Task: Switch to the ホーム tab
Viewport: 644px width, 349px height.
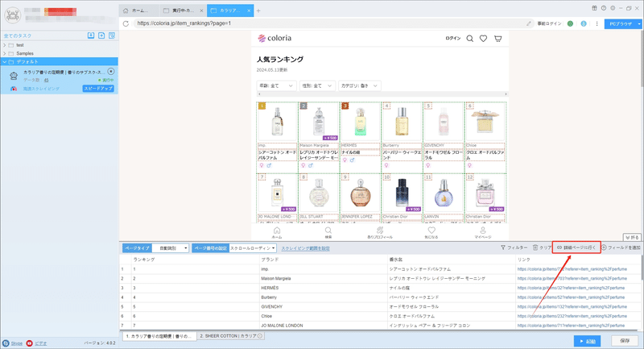Action: tap(139, 10)
